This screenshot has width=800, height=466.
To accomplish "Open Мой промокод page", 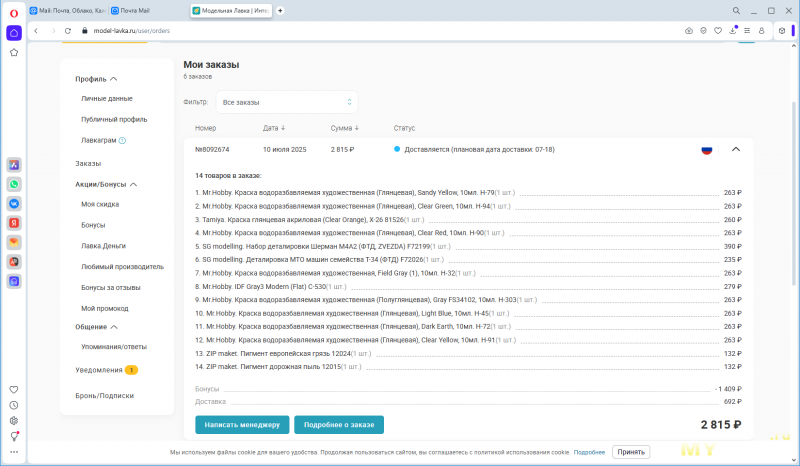I will point(105,309).
